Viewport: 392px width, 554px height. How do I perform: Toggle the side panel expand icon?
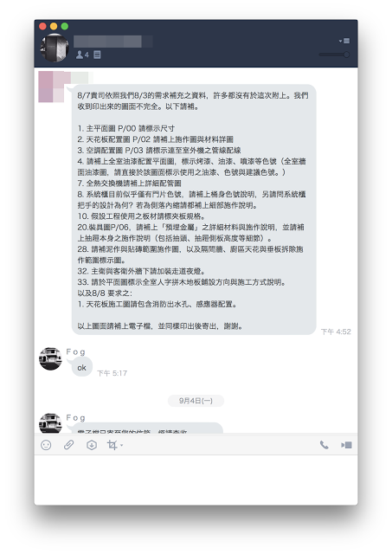pos(346,445)
